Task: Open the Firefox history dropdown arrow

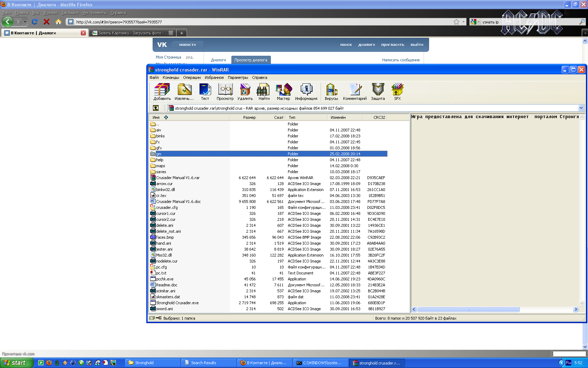Action: (x=25, y=22)
